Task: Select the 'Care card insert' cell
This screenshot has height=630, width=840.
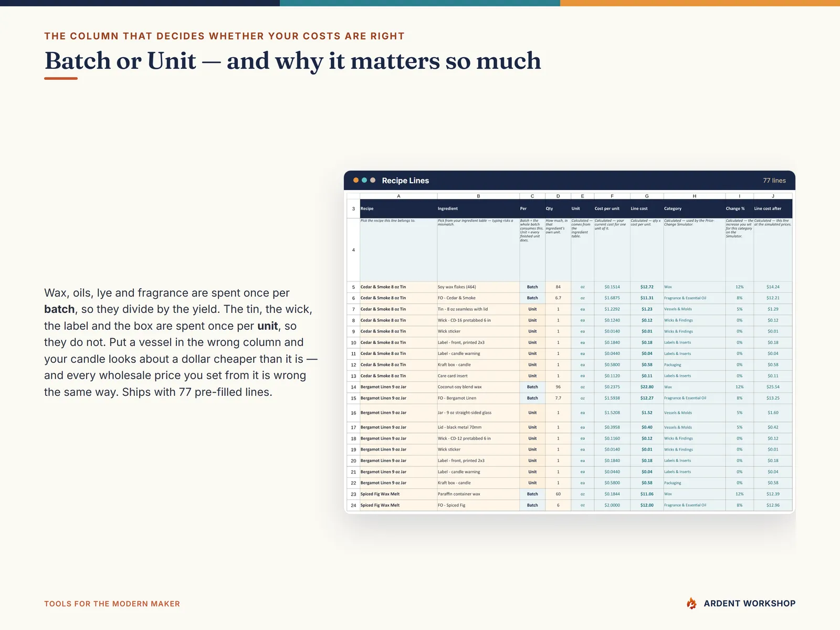Action: pos(478,376)
